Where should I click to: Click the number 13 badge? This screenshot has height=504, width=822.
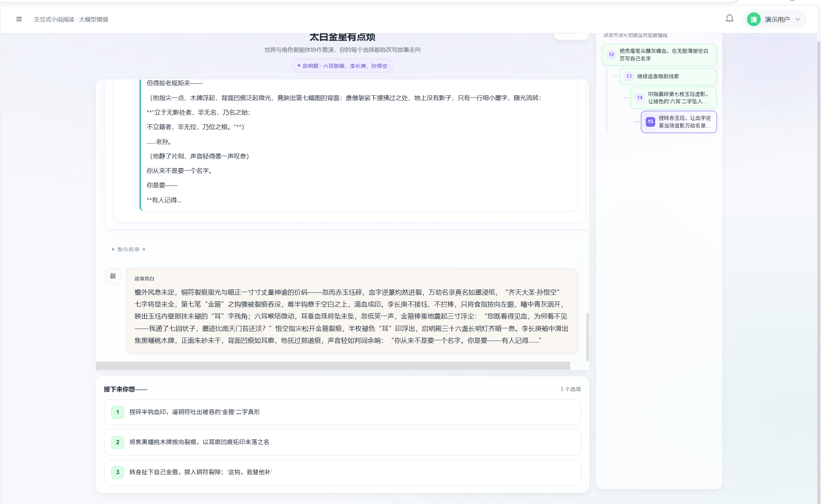(629, 76)
